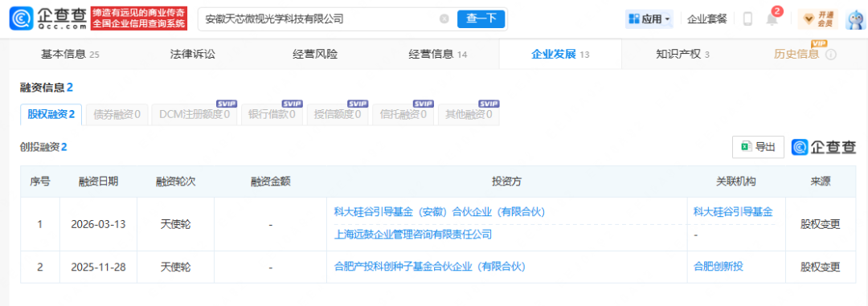
Task: Switch to the 基本信息 tab
Action: tap(70, 55)
